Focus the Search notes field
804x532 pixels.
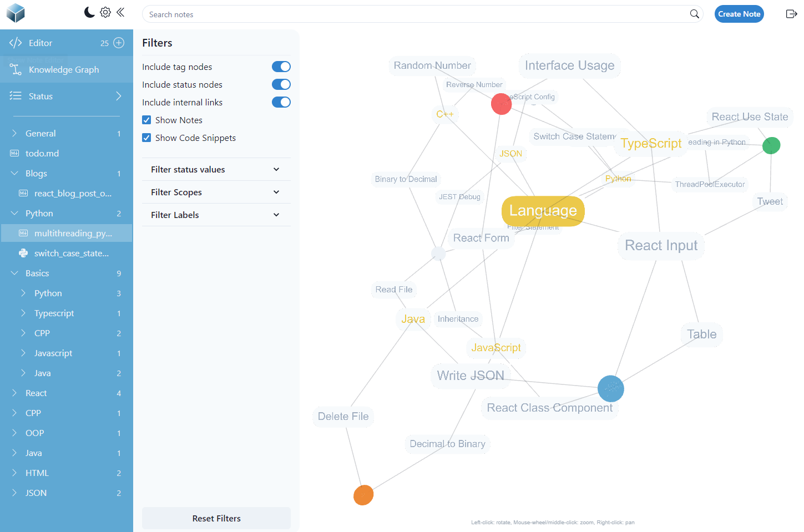416,14
